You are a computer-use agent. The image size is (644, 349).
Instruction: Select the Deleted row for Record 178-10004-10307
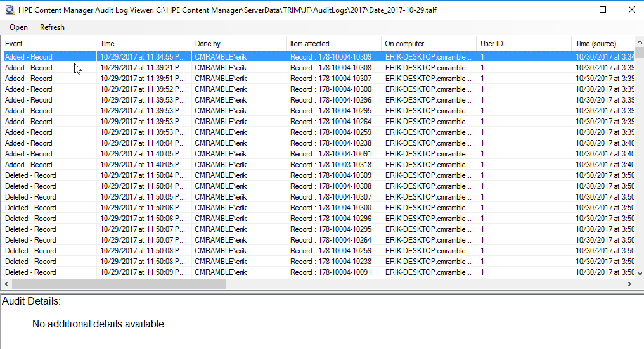tap(318, 197)
